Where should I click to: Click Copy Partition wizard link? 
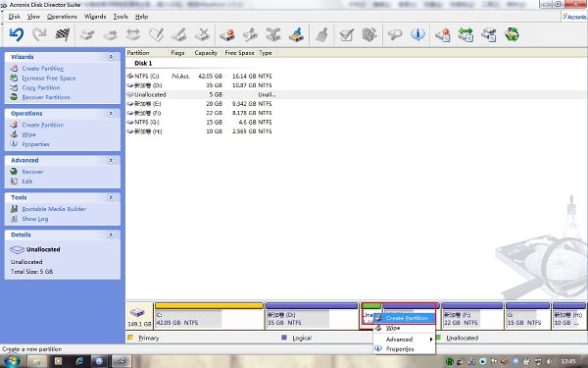pos(41,87)
